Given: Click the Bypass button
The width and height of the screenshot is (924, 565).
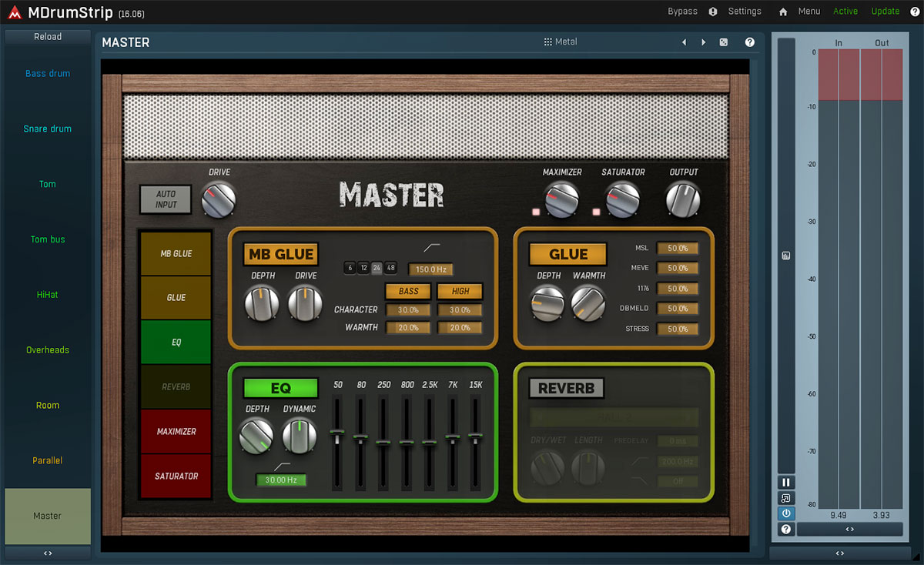Looking at the screenshot, I should coord(682,12).
